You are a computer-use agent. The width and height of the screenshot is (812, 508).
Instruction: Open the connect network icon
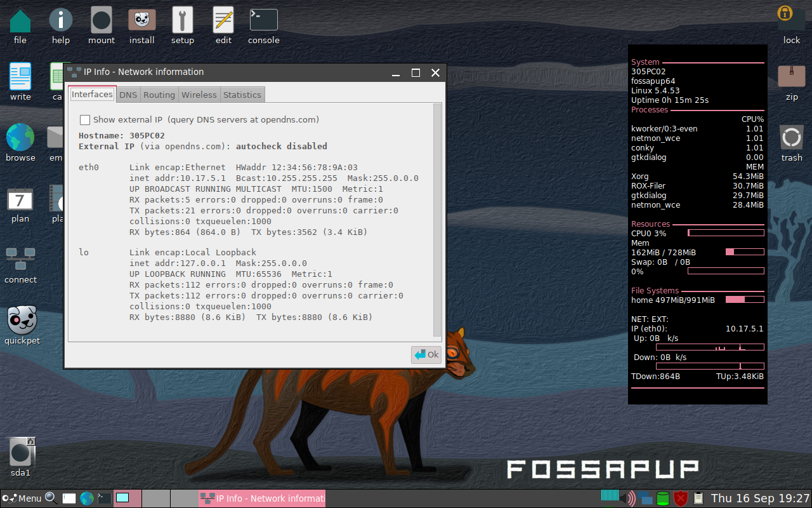point(20,259)
